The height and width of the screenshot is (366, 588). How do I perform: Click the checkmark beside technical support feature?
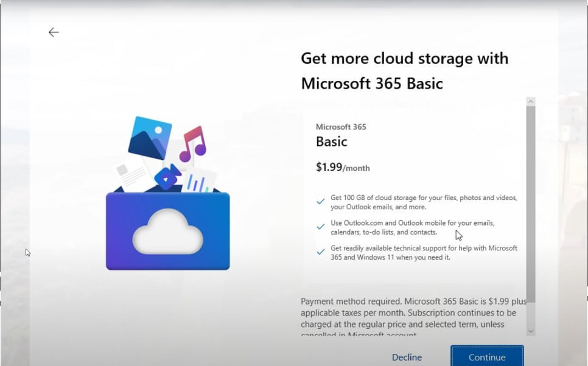321,252
